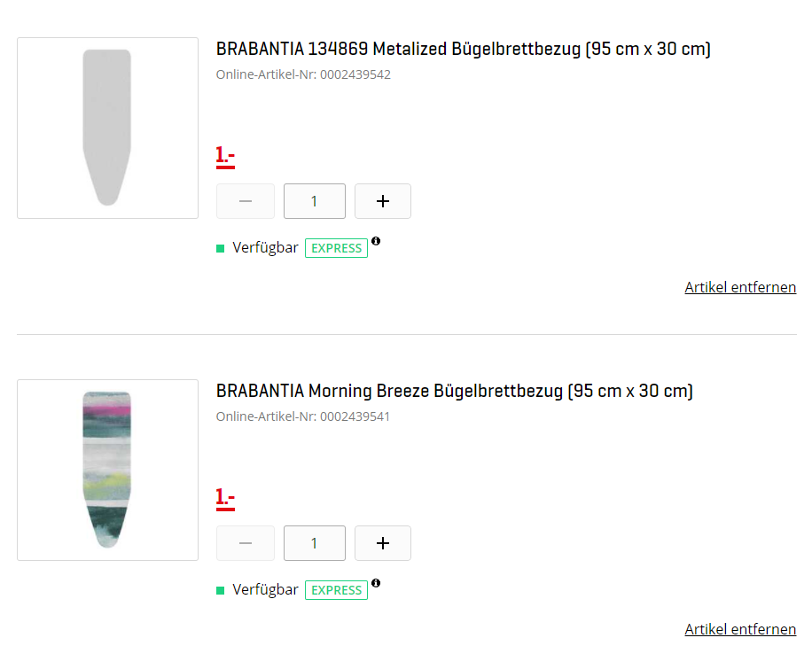The width and height of the screenshot is (812, 669).
Task: Remove the Metalized Bügelbrettbezug article
Action: point(740,287)
